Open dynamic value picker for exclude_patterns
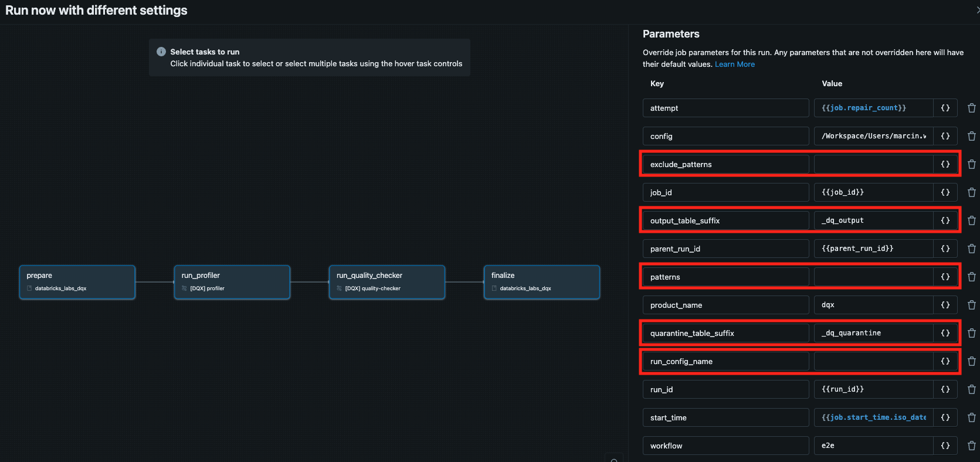The image size is (980, 462). tap(945, 164)
